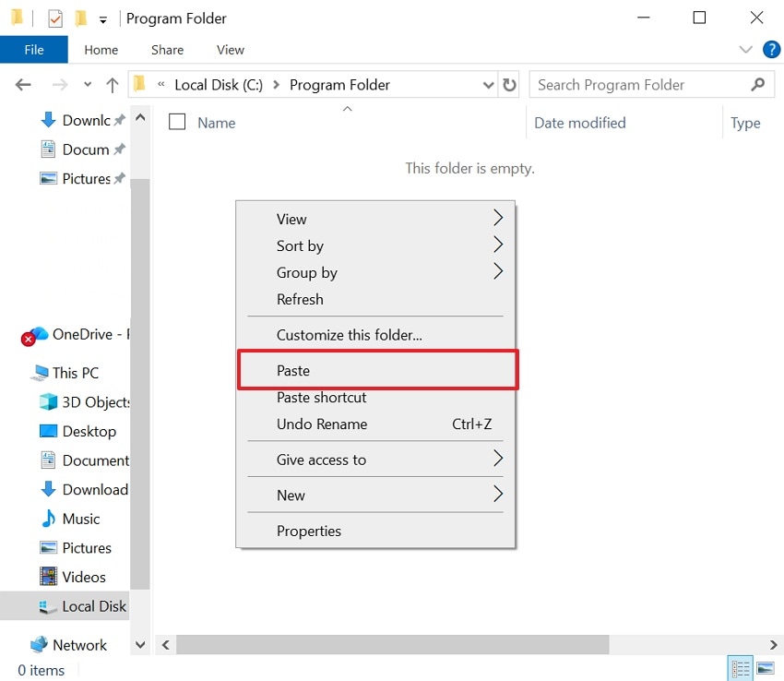Open the Quick Access Toolbar customization dropdown
The height and width of the screenshot is (681, 784).
click(101, 18)
